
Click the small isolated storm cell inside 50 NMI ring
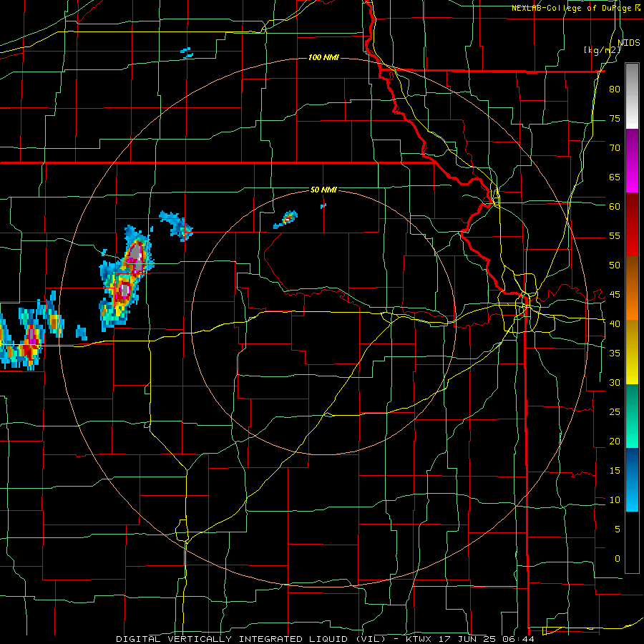pos(286,220)
